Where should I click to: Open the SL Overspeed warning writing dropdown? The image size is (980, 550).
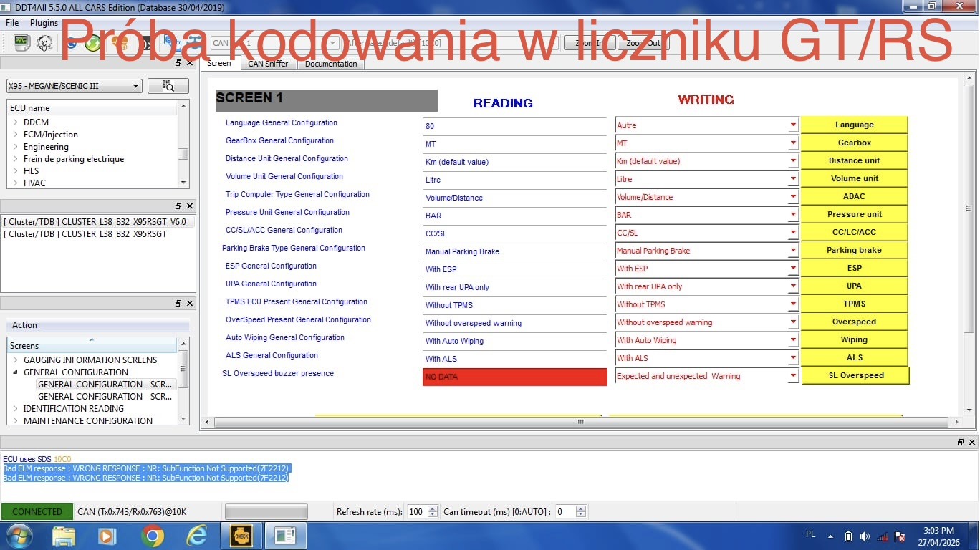click(x=792, y=376)
